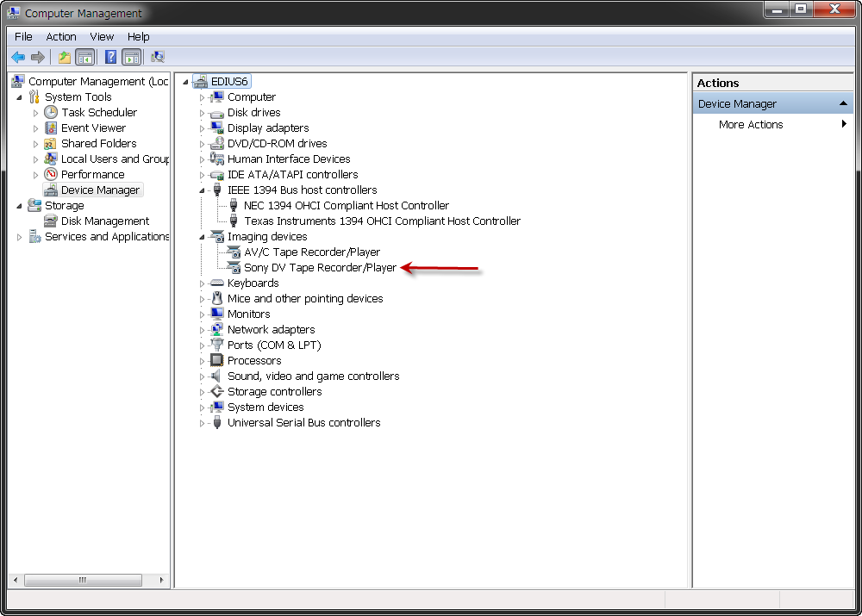Expand the Monitors node arrow
The image size is (862, 616).
202,314
